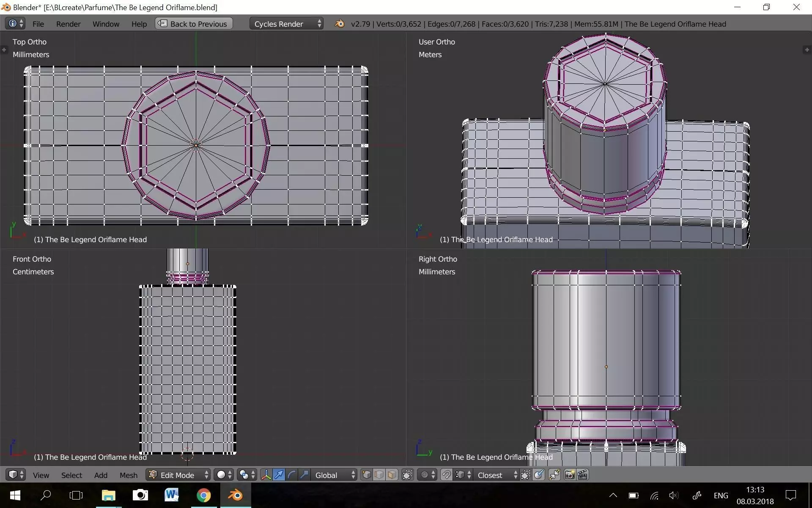
Task: Open the 3D View editor type selector
Action: [16, 475]
